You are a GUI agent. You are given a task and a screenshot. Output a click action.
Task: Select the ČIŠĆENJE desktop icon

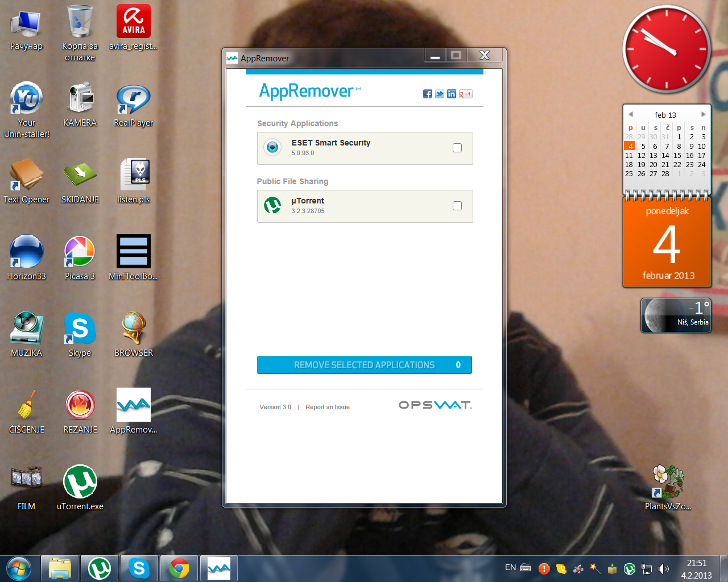(26, 411)
